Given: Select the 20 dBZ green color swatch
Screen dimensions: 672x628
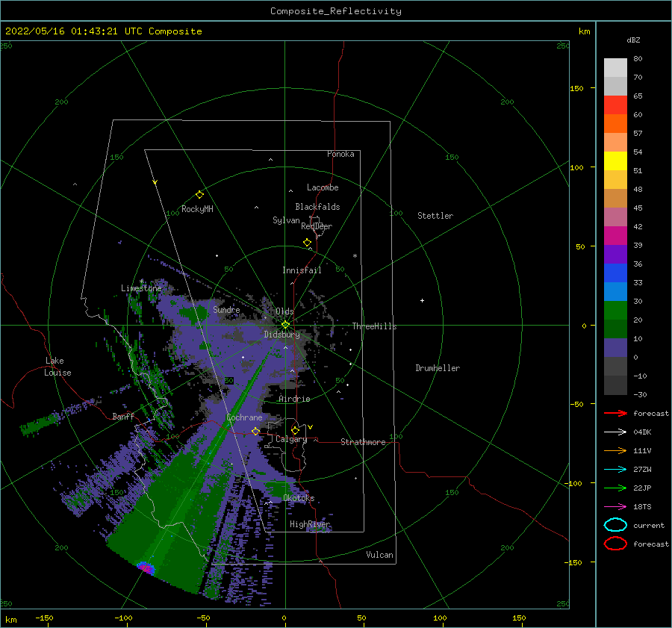Looking at the screenshot, I should coord(615,311).
